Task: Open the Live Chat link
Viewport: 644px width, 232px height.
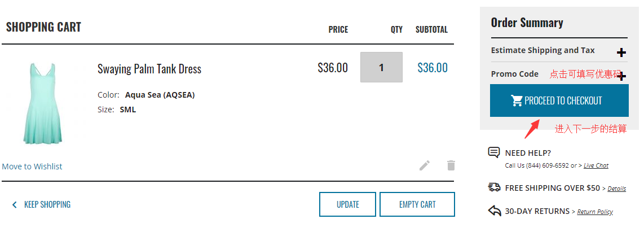Action: point(596,165)
